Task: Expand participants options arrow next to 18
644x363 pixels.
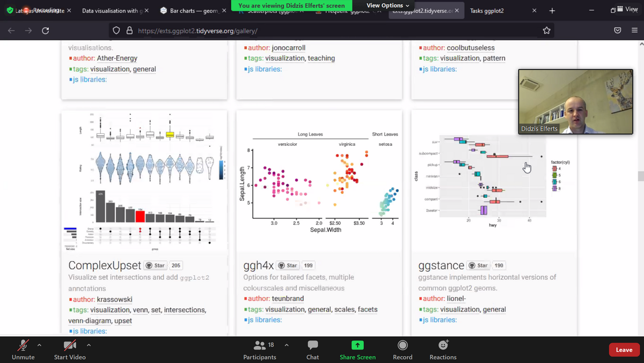Action: tap(287, 344)
